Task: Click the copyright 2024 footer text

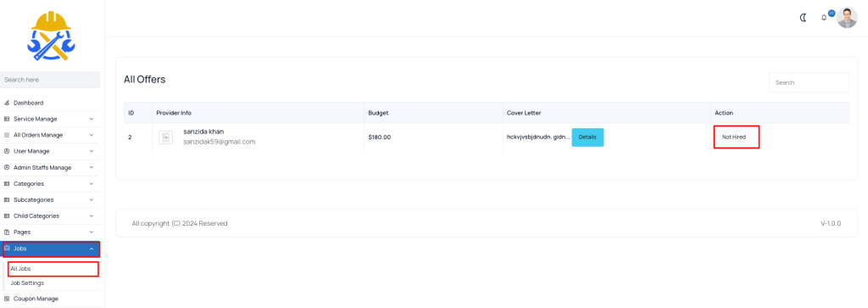Action: coord(180,223)
